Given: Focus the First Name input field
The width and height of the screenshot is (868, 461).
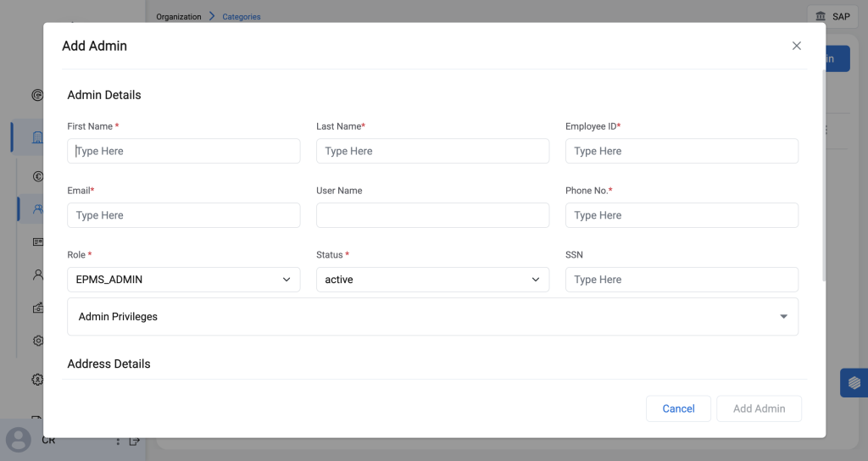Looking at the screenshot, I should (183, 151).
